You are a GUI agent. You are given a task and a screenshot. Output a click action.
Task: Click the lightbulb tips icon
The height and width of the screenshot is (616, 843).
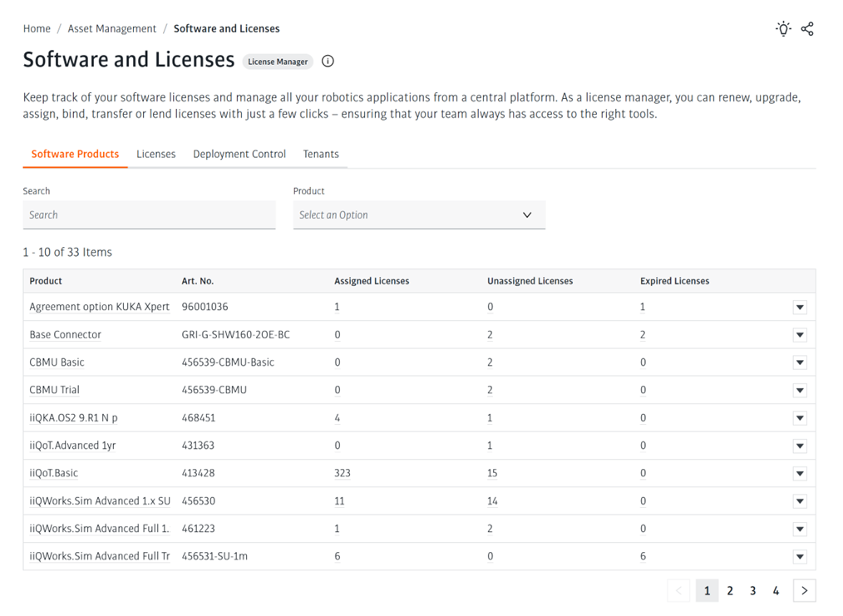783,28
